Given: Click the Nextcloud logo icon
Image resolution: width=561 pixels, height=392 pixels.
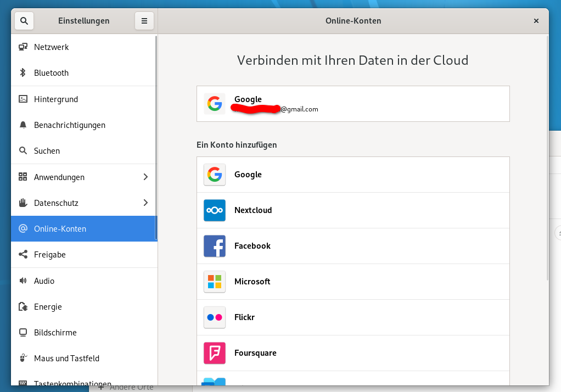Looking at the screenshot, I should tap(215, 210).
